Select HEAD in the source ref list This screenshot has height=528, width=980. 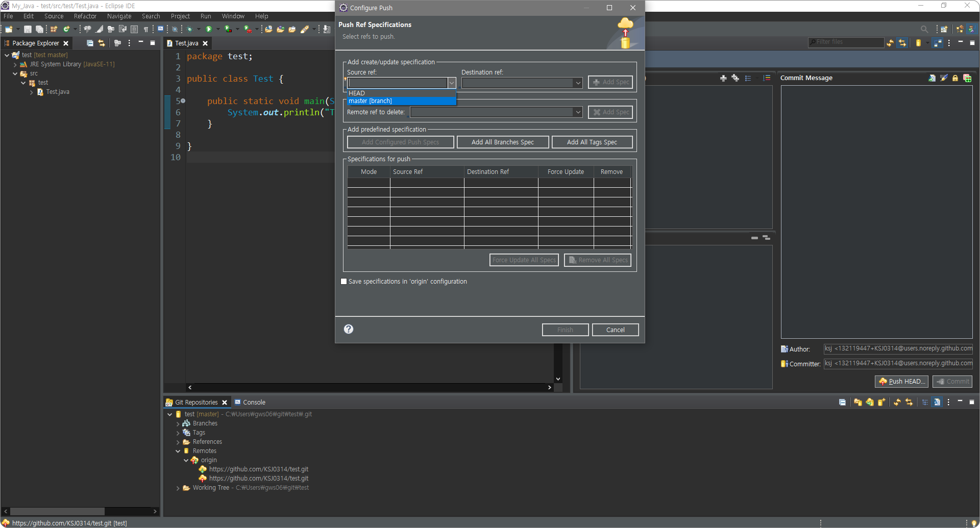coord(402,93)
